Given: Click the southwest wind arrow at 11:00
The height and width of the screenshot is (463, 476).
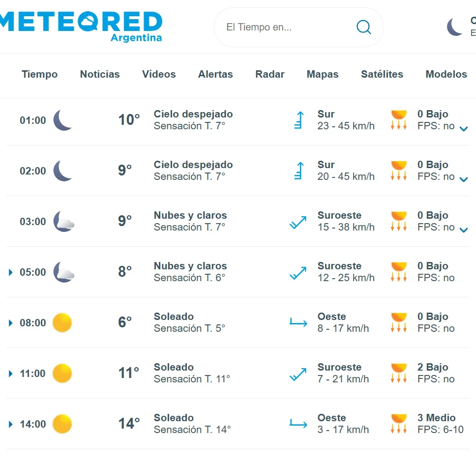Looking at the screenshot, I should click(x=298, y=374).
